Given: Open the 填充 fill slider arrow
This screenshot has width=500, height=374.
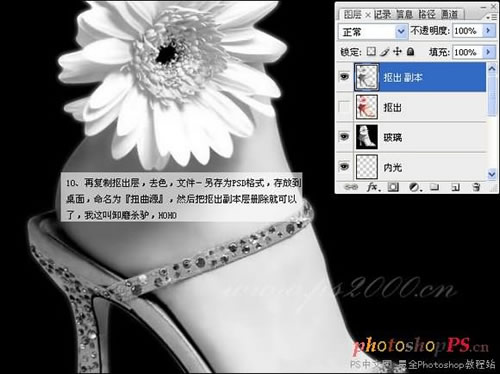Looking at the screenshot, I should [488, 52].
